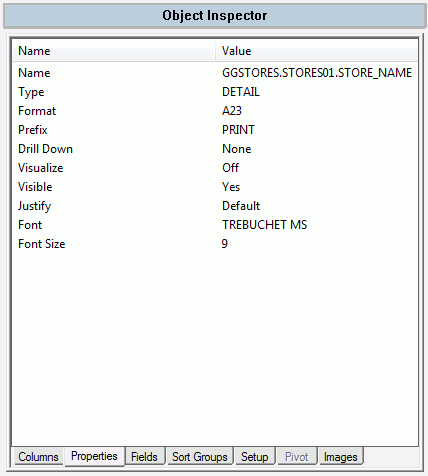Change the Font value TREBUCHET MS
Image resolution: width=428 pixels, height=476 pixels.
[264, 225]
